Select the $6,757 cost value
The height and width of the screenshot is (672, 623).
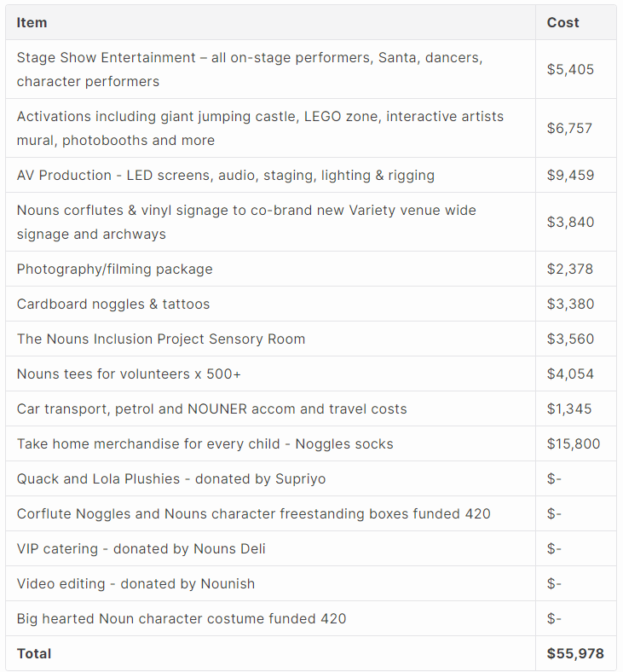point(569,128)
